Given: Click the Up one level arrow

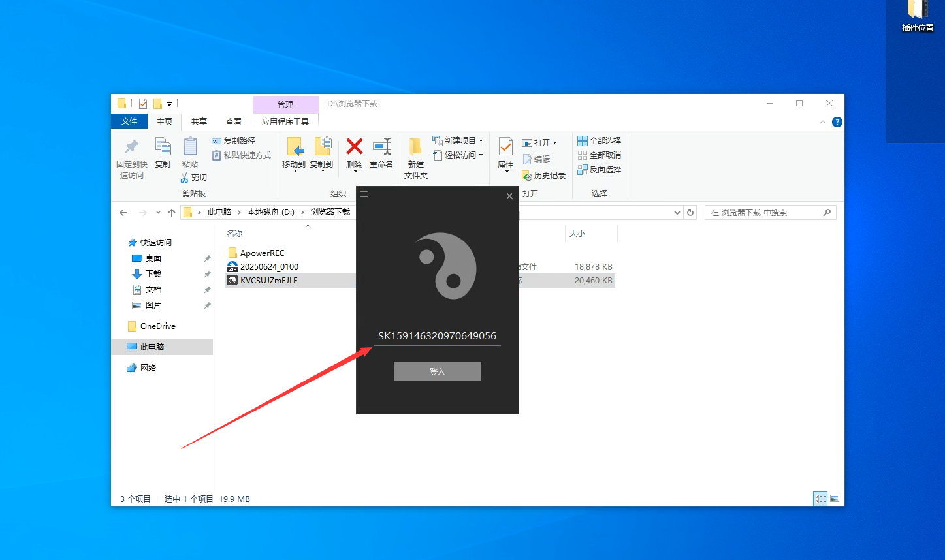Looking at the screenshot, I should coord(172,213).
